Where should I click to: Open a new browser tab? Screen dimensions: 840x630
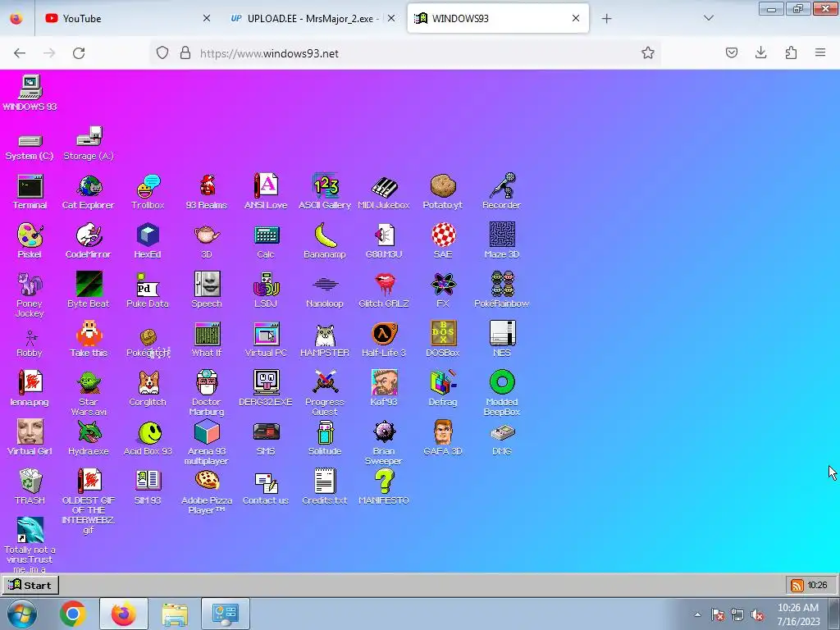[x=606, y=19]
